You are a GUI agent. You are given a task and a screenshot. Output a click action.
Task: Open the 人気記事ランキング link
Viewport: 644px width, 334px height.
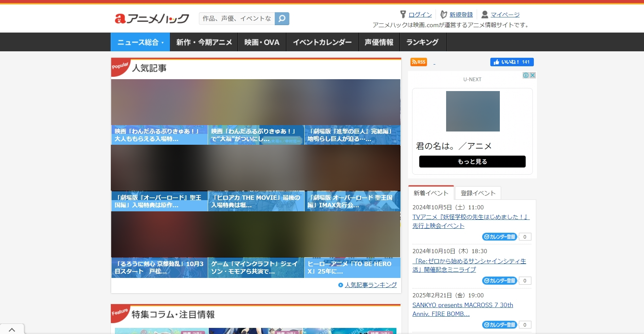[371, 285]
